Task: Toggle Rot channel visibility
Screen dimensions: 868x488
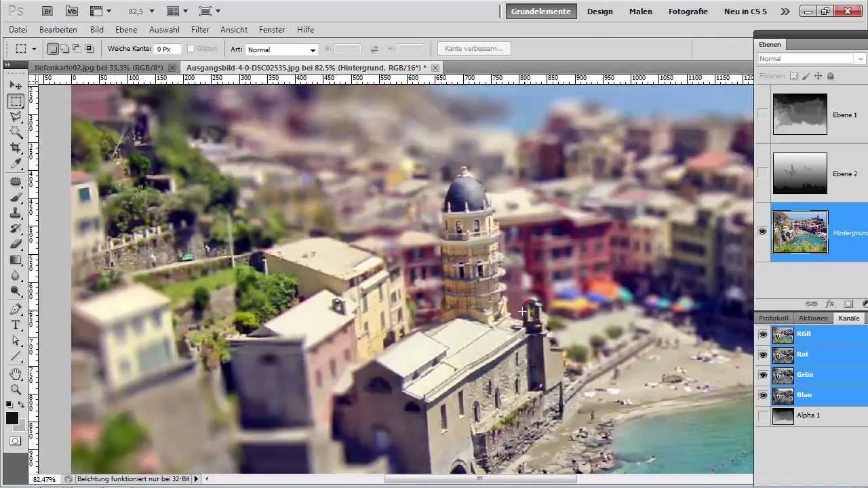Action: tap(763, 354)
